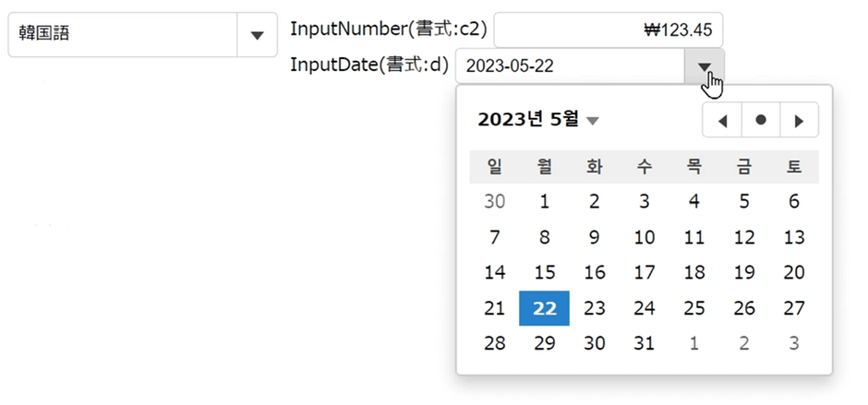Choose day 6 in the calendar

tap(794, 201)
